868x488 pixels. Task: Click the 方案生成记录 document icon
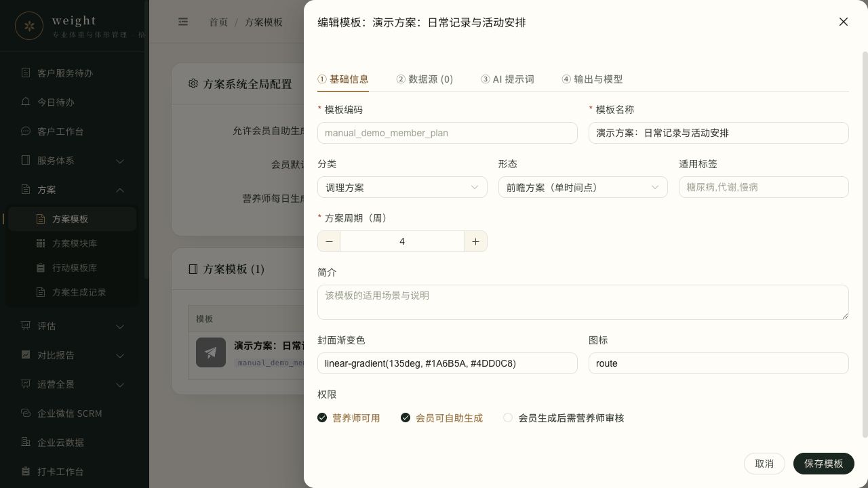tap(41, 292)
